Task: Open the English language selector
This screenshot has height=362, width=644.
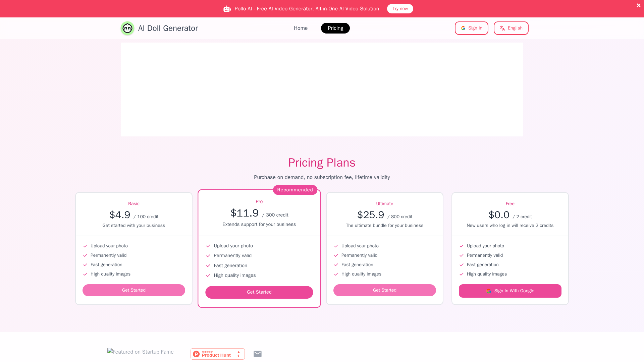Action: point(511,28)
